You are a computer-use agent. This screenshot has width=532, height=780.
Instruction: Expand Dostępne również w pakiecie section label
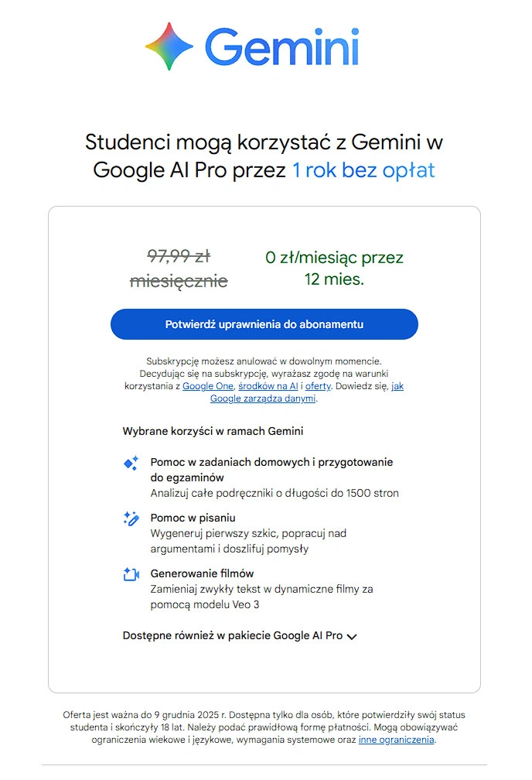pos(232,635)
